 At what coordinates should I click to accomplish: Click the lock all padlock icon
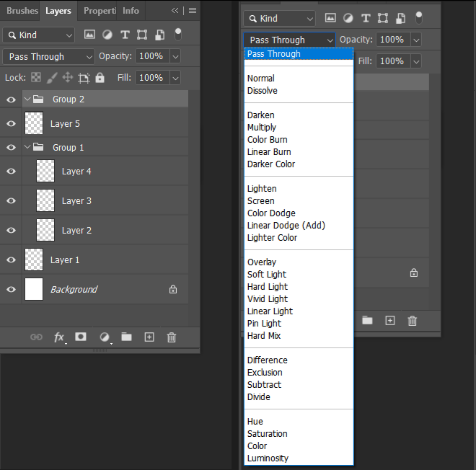click(100, 78)
